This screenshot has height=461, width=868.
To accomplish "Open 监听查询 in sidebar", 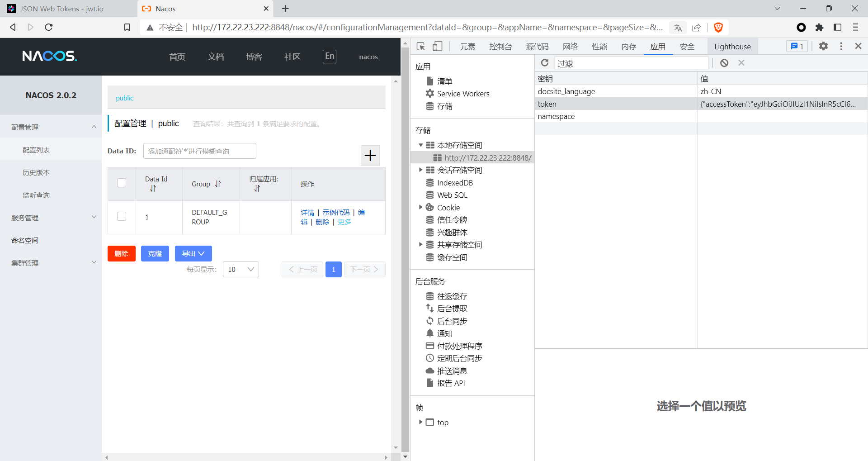I will (36, 195).
